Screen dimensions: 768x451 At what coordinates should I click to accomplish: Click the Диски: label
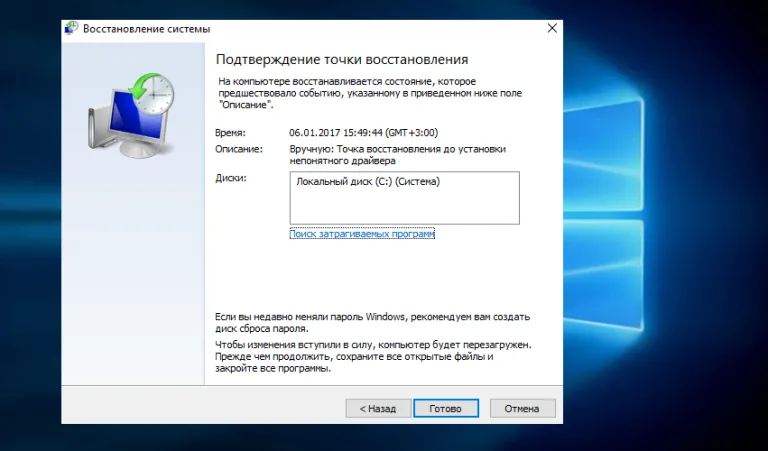231,178
